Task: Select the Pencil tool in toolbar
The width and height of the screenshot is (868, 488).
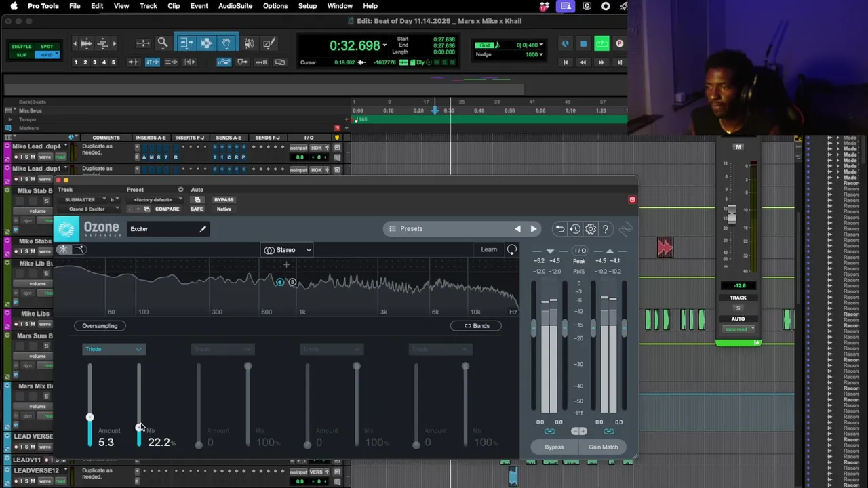Action: (269, 43)
